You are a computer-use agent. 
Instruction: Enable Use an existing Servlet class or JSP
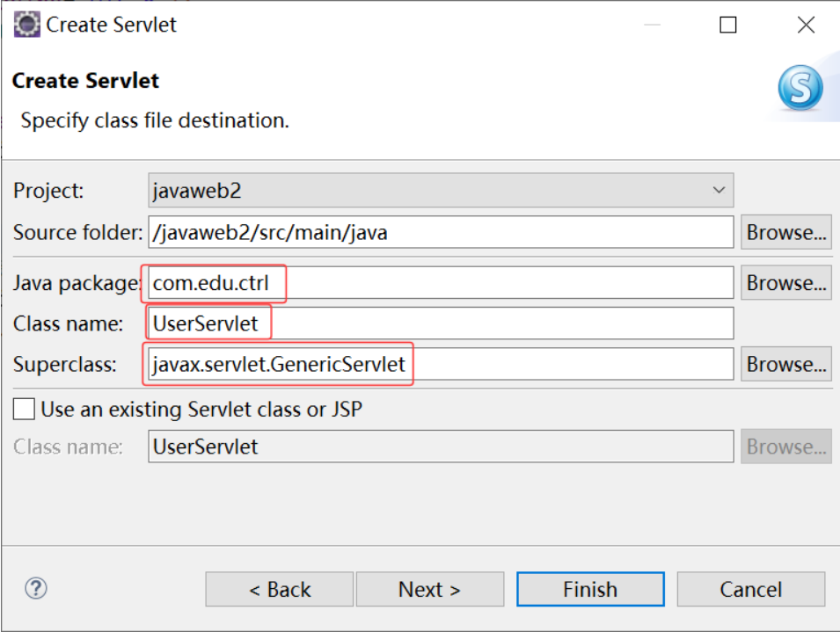coord(24,410)
